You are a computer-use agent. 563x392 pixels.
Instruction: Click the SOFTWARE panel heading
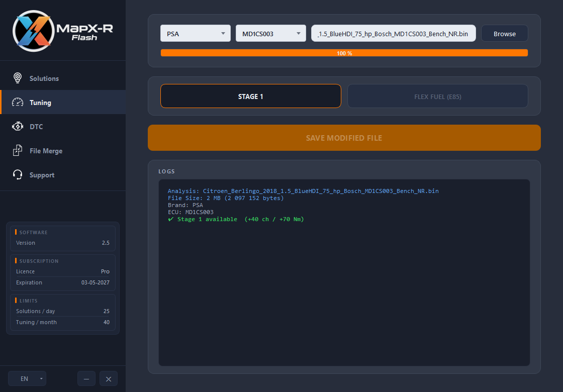pos(33,232)
